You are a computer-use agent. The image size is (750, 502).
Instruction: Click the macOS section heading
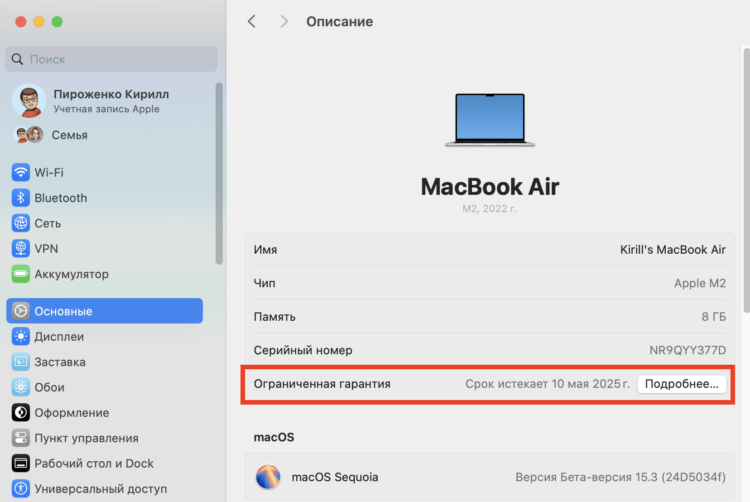point(274,437)
